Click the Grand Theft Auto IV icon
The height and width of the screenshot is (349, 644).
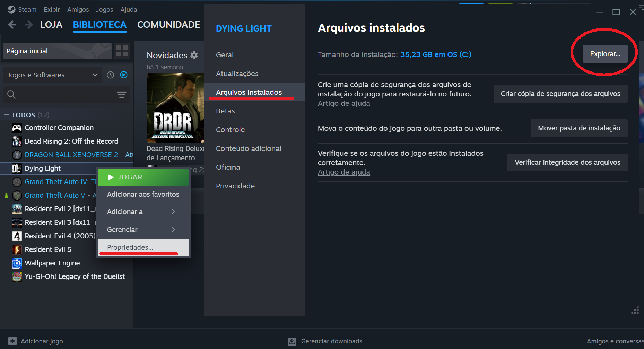click(x=17, y=182)
